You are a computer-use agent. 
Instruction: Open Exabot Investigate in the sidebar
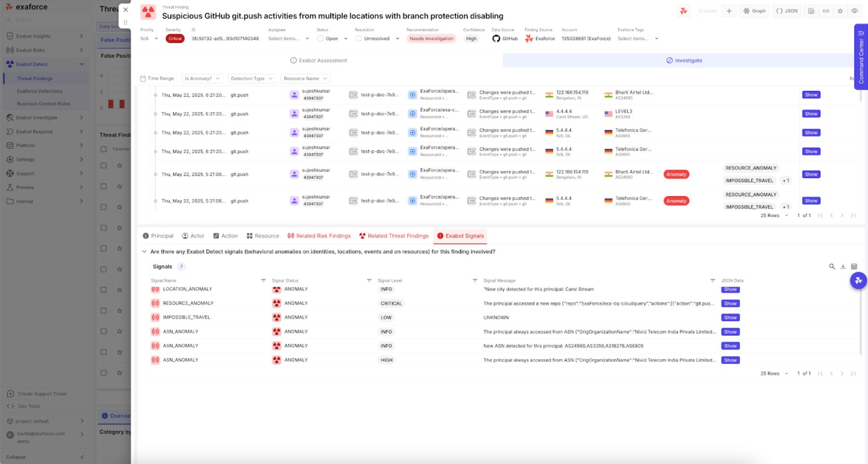(x=45, y=118)
